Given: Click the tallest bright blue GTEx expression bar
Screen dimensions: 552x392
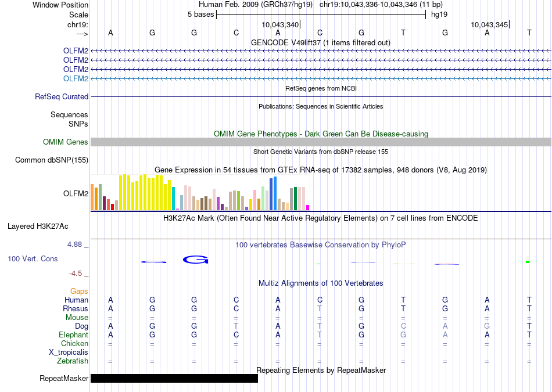Looking at the screenshot, I should tap(275, 193).
